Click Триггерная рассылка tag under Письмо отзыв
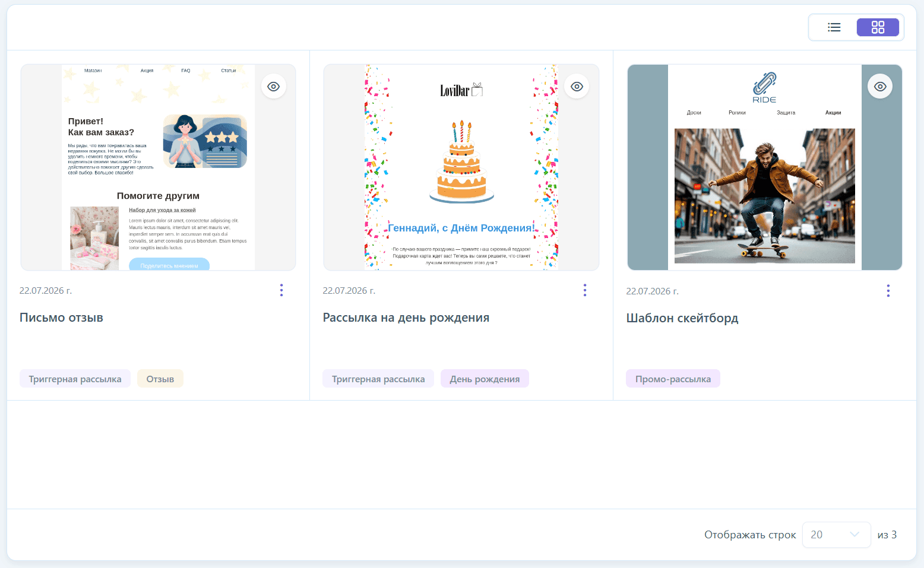Image resolution: width=924 pixels, height=568 pixels. [x=75, y=379]
